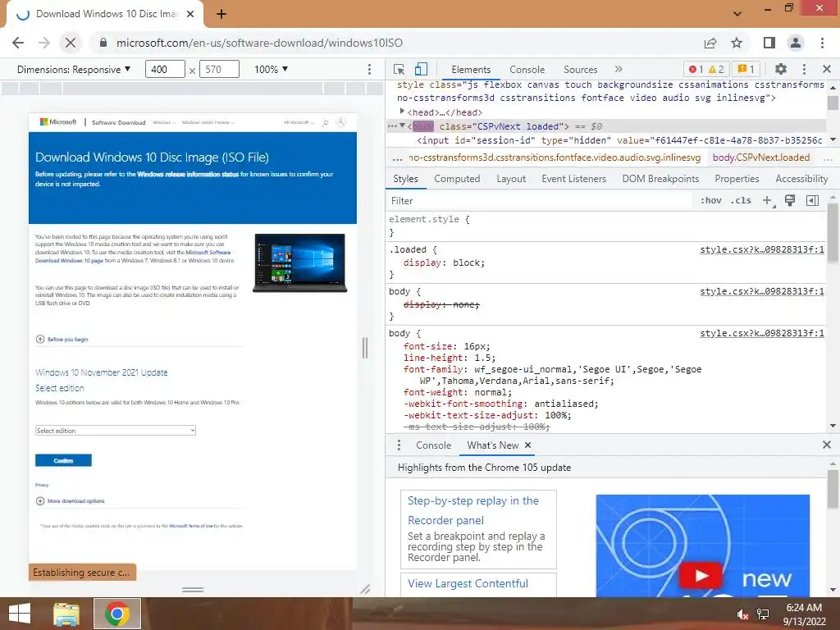The height and width of the screenshot is (630, 840).
Task: Click the styles Filter field
Action: pyautogui.click(x=540, y=200)
